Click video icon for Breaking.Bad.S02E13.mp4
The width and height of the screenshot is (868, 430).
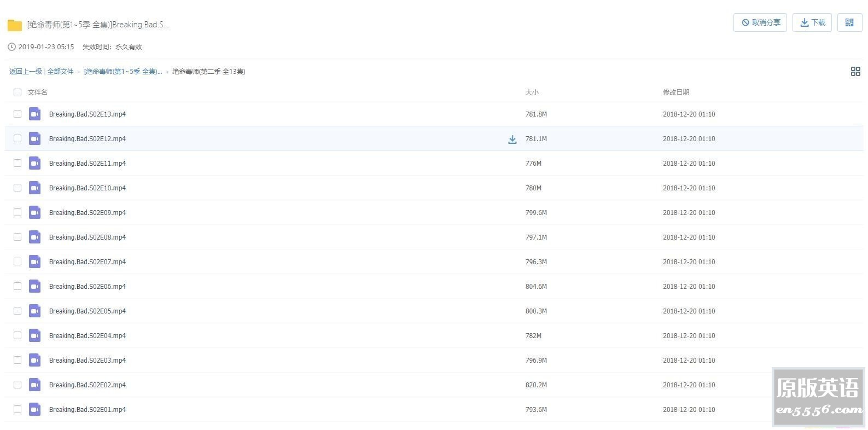[x=35, y=114]
